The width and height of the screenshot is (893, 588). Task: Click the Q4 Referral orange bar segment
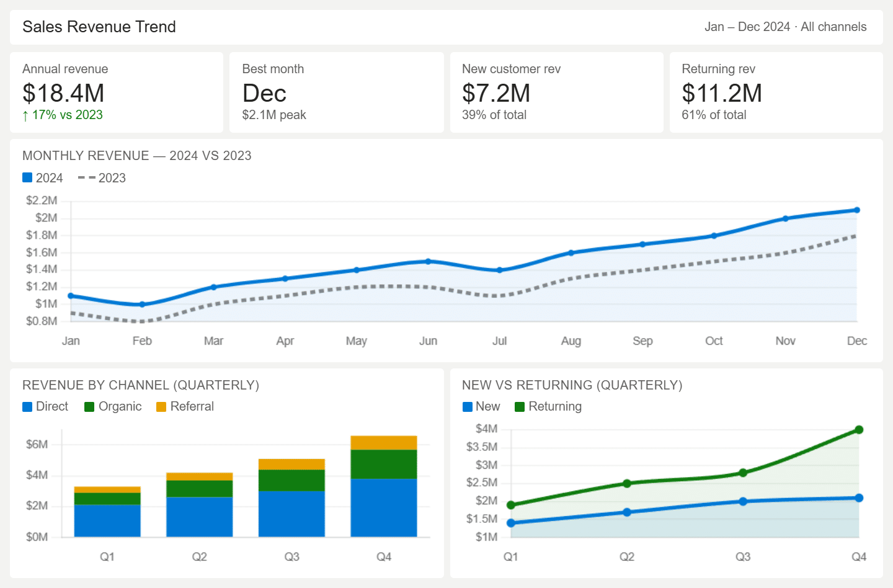(x=384, y=443)
